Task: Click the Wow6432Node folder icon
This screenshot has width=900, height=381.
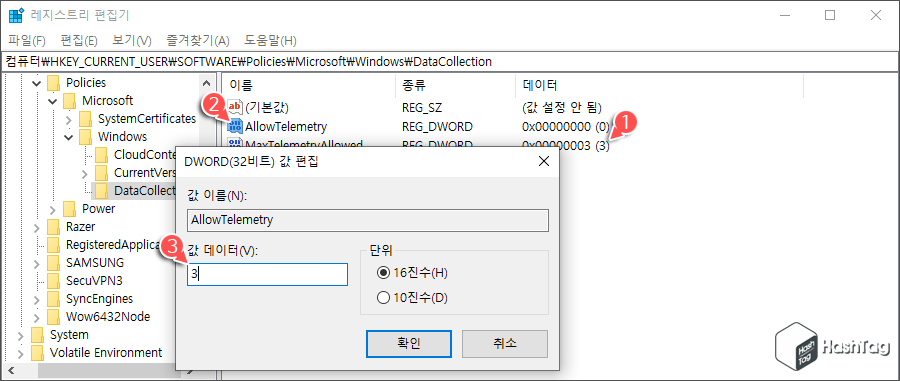Action: point(53,316)
